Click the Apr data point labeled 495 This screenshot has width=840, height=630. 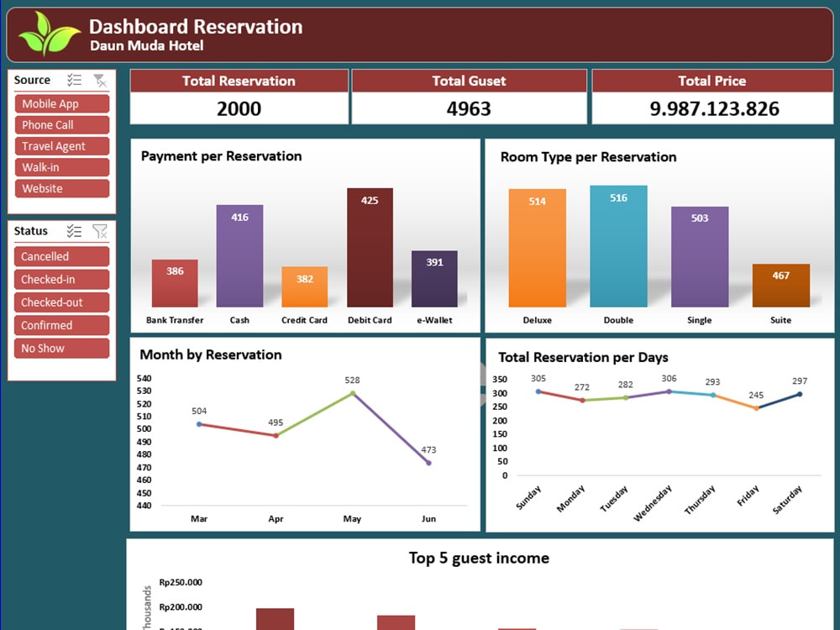pyautogui.click(x=276, y=435)
